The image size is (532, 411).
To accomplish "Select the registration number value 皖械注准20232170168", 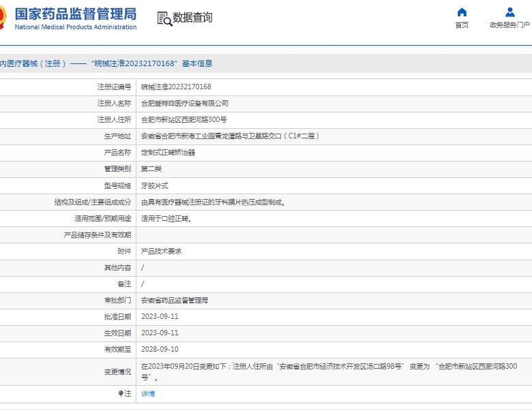I will click(x=176, y=87).
